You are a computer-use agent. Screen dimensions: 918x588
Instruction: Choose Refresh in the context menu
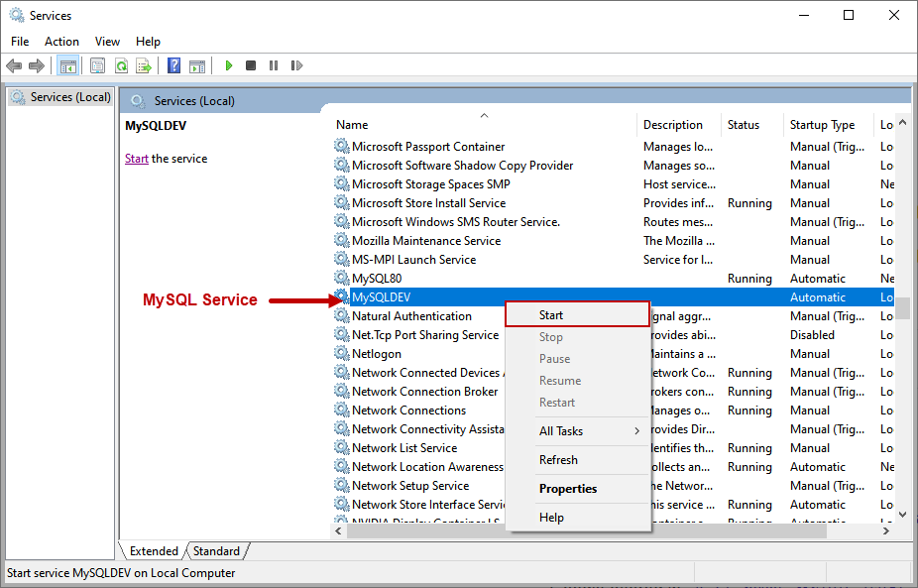pos(577,460)
